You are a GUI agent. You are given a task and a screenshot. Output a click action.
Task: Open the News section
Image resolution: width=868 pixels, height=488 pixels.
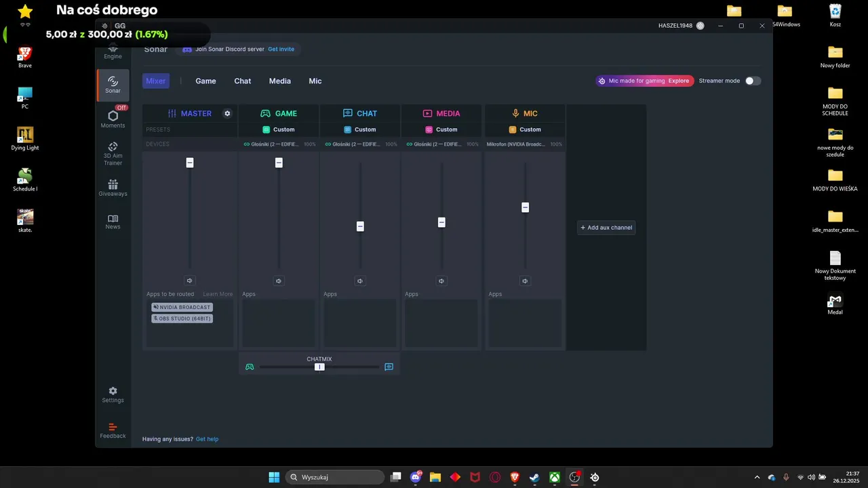113,222
